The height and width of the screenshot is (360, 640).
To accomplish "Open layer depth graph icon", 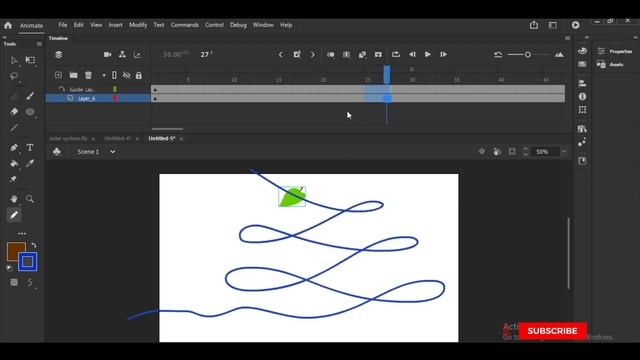I will [x=137, y=54].
